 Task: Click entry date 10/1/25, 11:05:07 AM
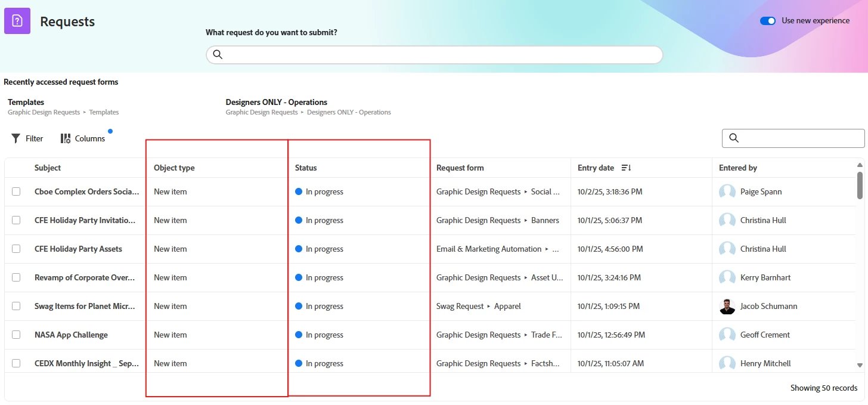click(x=610, y=363)
